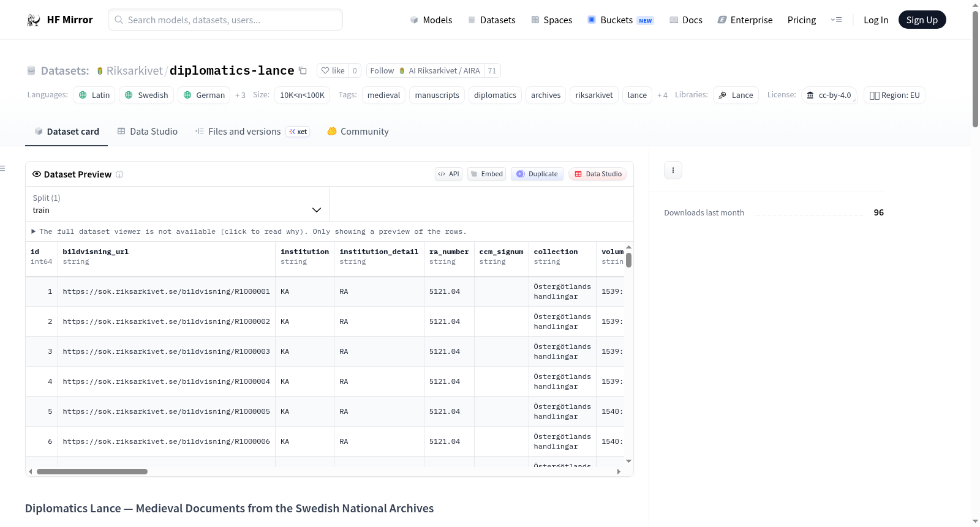This screenshot has width=980, height=527.
Task: Show the +3 more languages
Action: click(x=240, y=95)
